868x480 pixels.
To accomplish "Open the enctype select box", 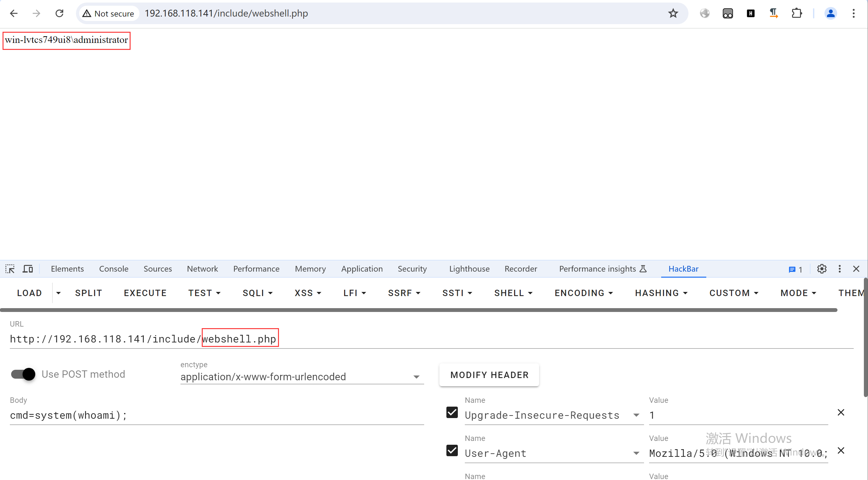I will pos(302,377).
